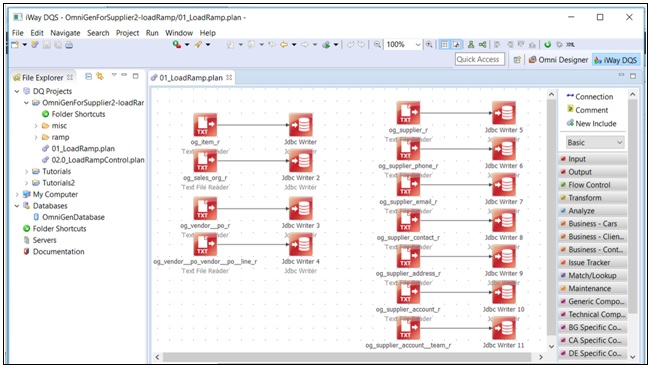This screenshot has height=368, width=651.
Task: Open the Run menu
Action: pyautogui.click(x=152, y=33)
